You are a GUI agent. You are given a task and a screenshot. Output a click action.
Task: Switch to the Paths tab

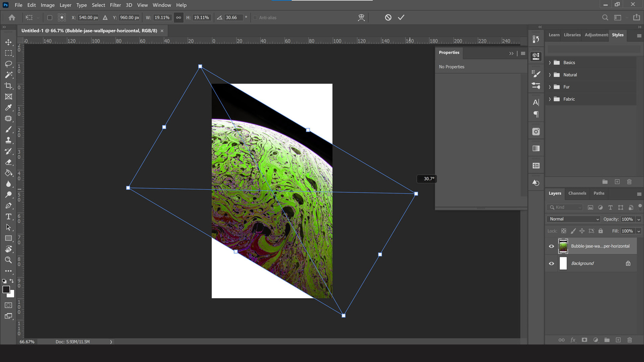click(x=599, y=193)
